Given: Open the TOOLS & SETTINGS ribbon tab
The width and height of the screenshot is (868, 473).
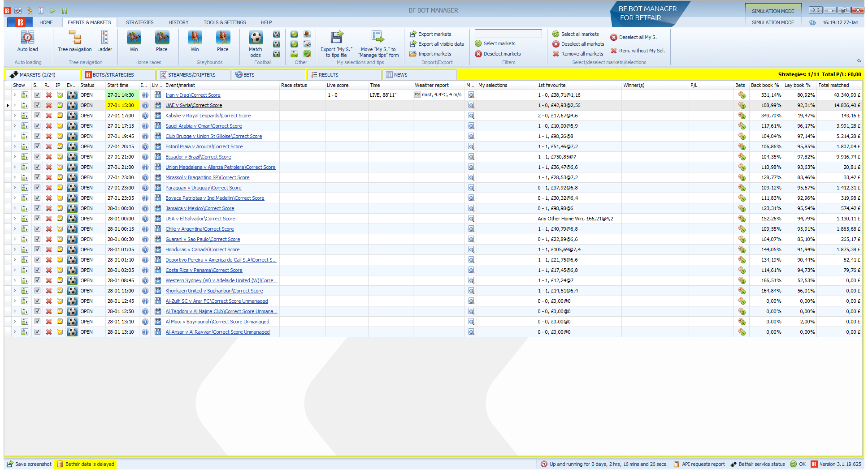Looking at the screenshot, I should [225, 22].
